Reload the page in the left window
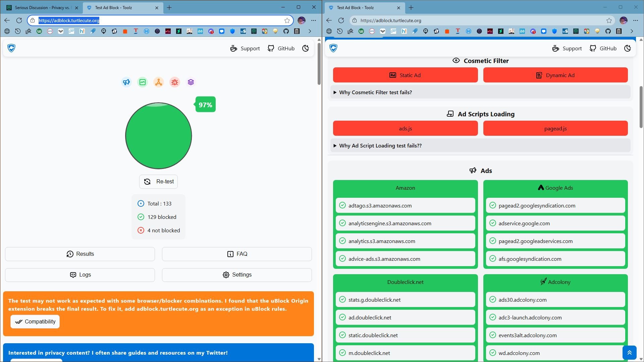This screenshot has height=362, width=644. click(x=19, y=20)
